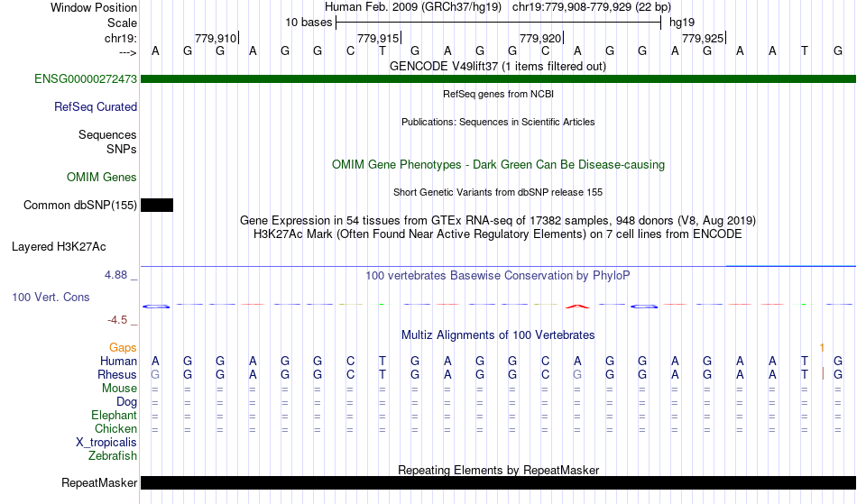Click the red PhyloP peak in conservation track
Screen dimensions: 857x504
[577, 307]
